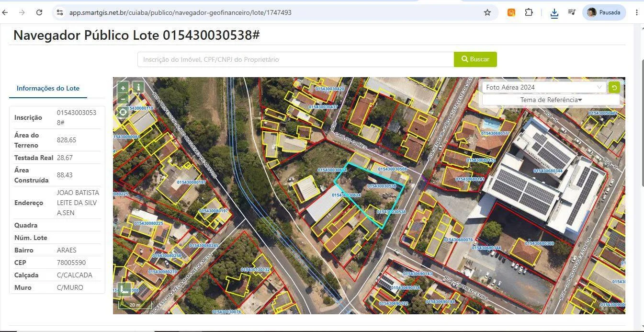The height and width of the screenshot is (332, 644).
Task: Click lot label 015430680369 on the map
Action: [x=539, y=243]
